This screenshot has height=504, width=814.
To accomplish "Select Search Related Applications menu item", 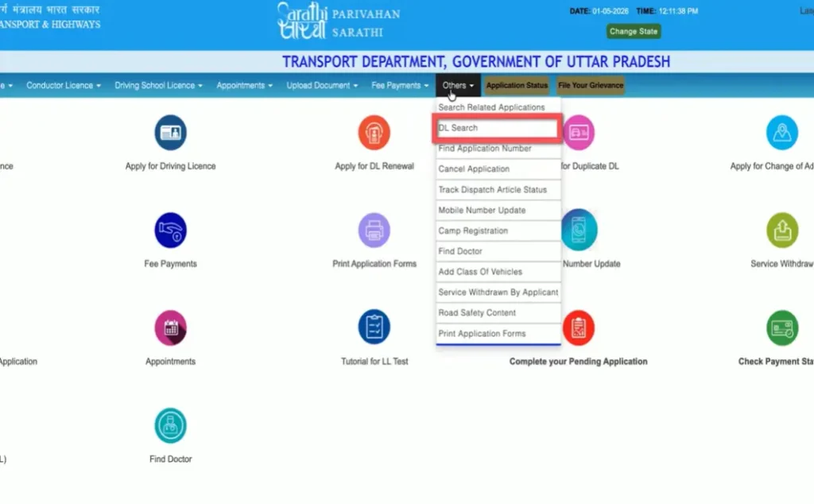I will (498, 107).
